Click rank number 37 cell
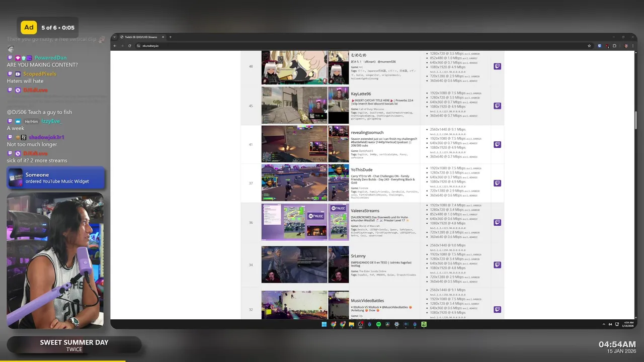This screenshot has width=644, height=362. coord(251,183)
